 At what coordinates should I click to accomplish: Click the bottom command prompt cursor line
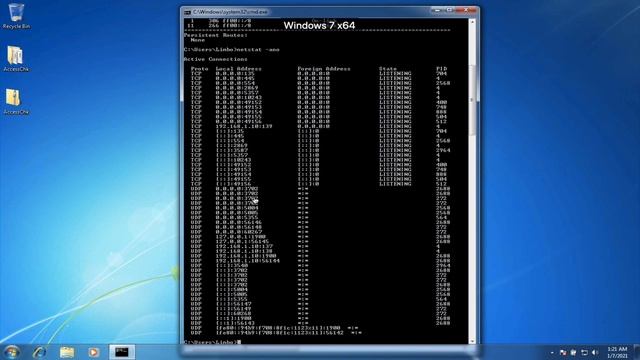click(x=212, y=342)
